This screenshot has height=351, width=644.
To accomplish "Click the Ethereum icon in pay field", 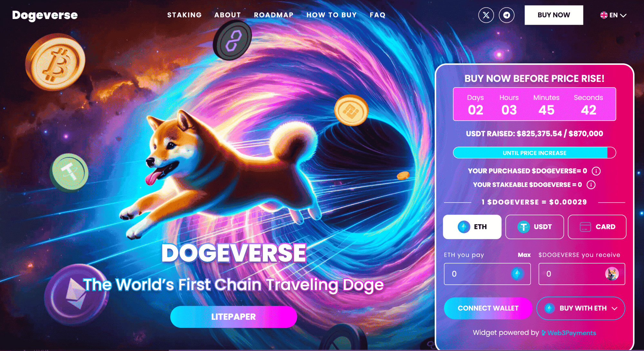I will point(517,274).
